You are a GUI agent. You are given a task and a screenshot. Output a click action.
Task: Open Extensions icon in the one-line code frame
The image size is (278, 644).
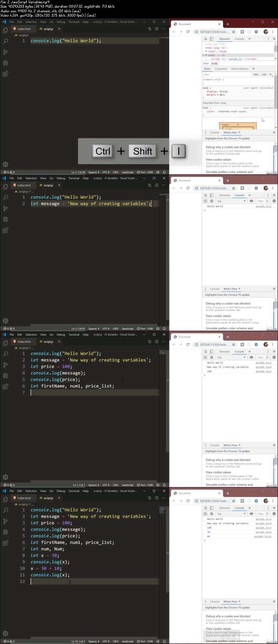[5, 74]
